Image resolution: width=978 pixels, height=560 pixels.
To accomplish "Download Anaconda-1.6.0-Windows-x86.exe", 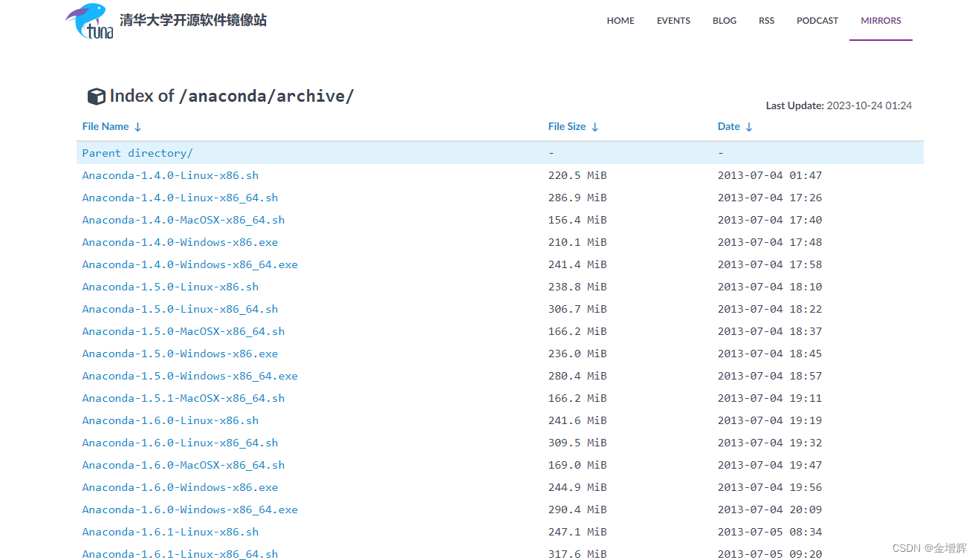I will click(x=180, y=487).
